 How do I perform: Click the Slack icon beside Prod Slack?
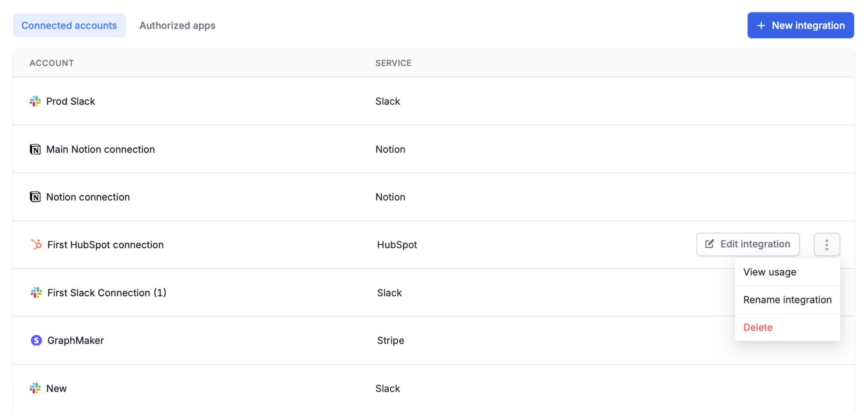tap(35, 101)
